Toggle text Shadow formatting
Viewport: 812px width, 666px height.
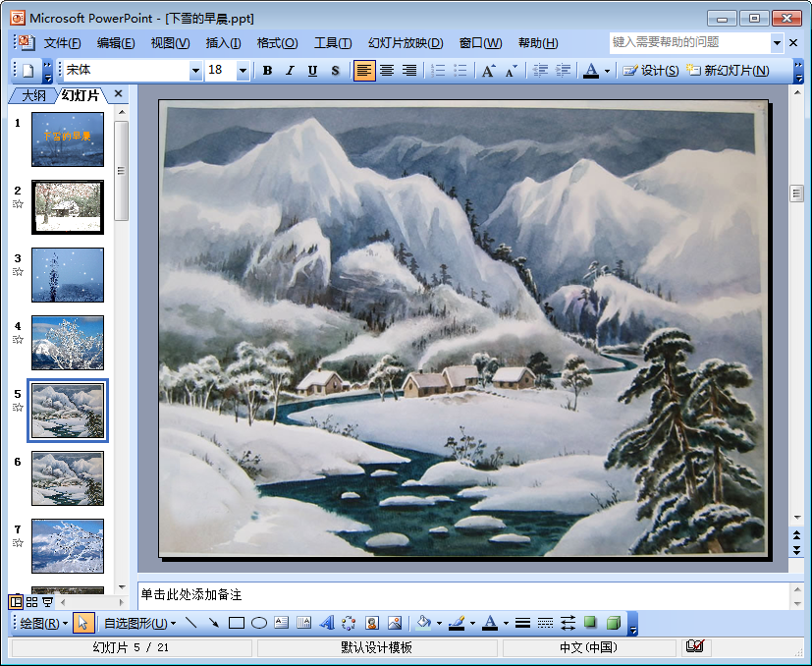[x=335, y=71]
